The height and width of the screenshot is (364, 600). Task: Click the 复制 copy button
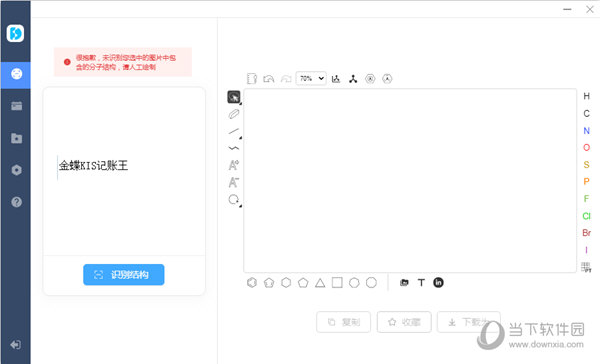(343, 322)
